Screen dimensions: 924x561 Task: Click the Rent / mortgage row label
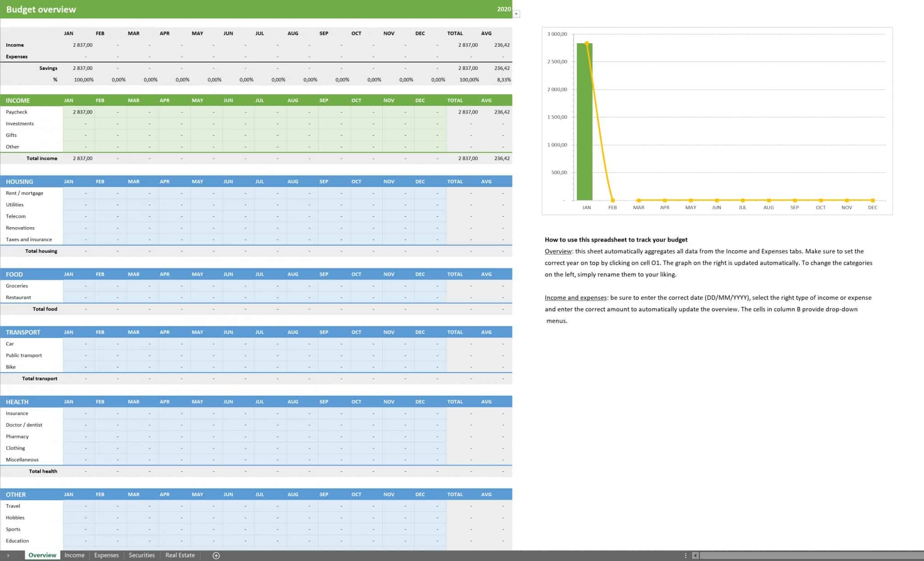pos(25,193)
